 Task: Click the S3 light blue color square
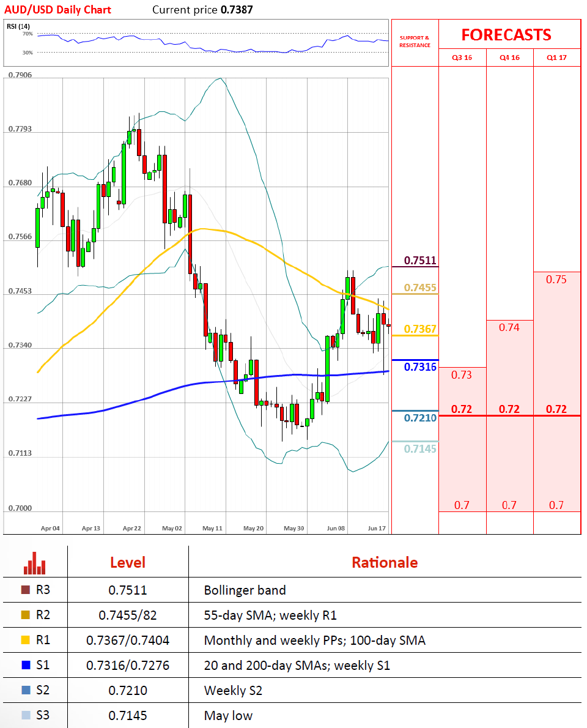pyautogui.click(x=26, y=715)
